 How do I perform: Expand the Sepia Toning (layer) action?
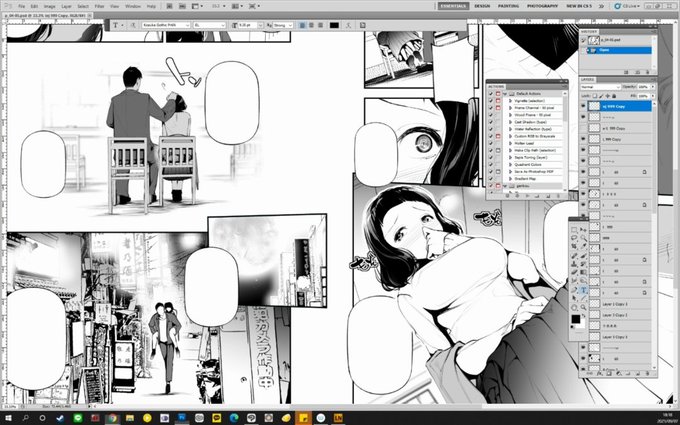coord(510,157)
